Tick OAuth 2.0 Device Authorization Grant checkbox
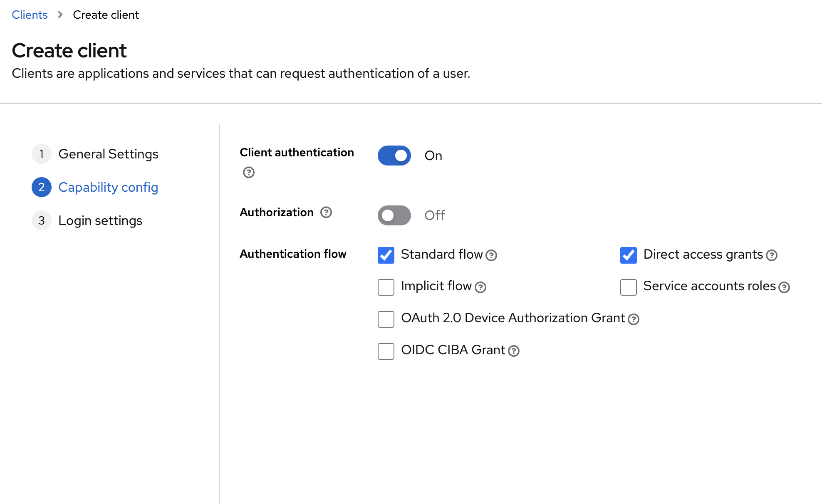 [x=386, y=319]
